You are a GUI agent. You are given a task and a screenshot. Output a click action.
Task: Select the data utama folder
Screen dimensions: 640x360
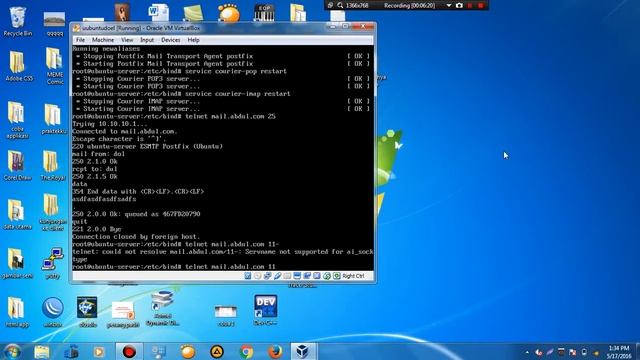click(x=17, y=214)
